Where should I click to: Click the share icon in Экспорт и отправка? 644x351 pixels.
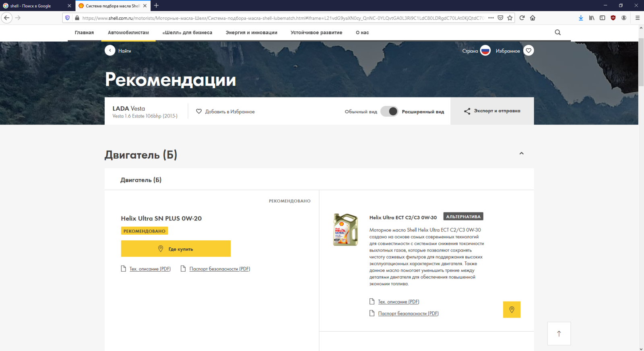[467, 111]
